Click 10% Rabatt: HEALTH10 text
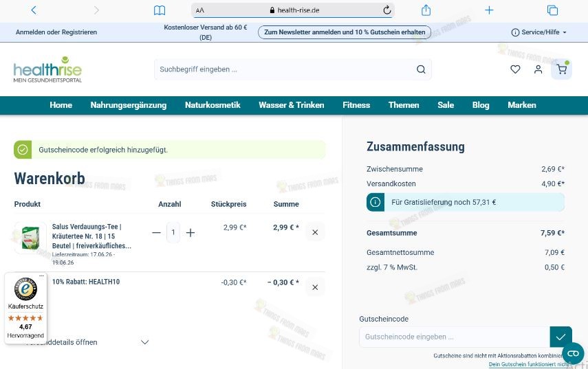 pos(86,282)
